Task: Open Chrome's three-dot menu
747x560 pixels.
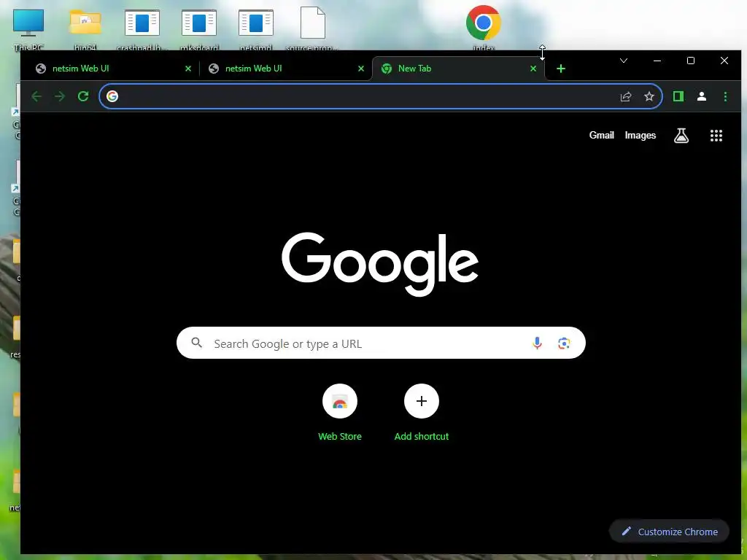Action: coord(725,97)
